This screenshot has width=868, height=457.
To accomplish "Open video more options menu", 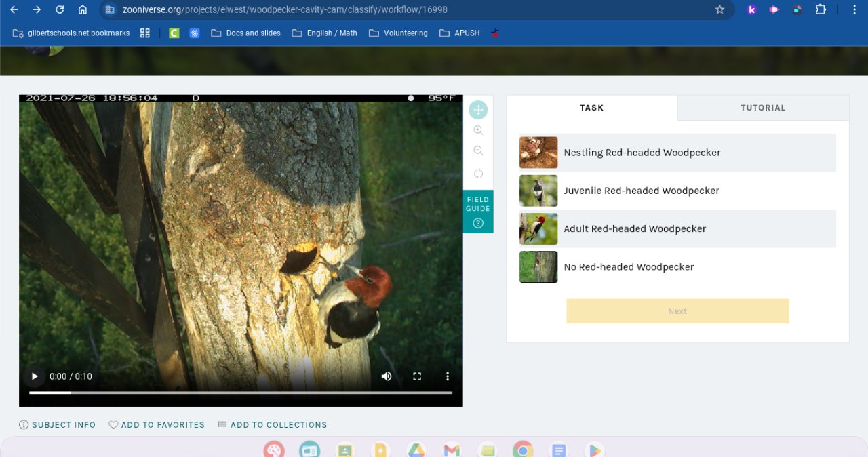I will tap(448, 376).
